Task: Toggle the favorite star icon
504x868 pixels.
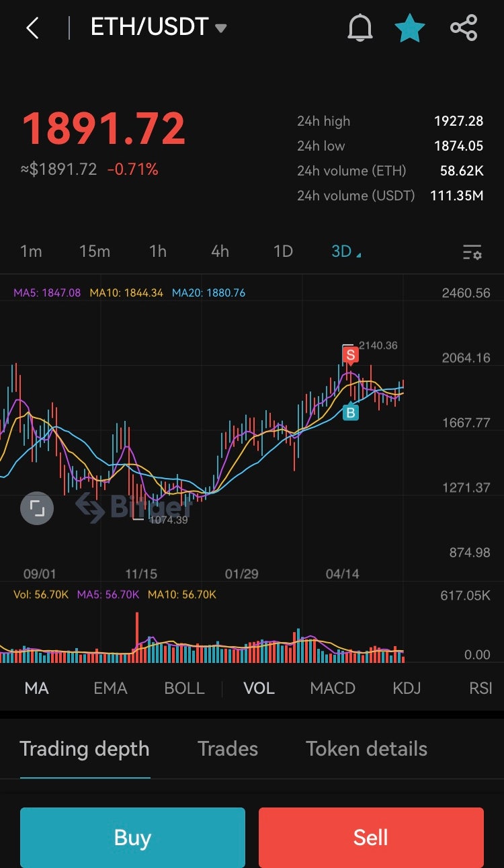Action: 410,28
